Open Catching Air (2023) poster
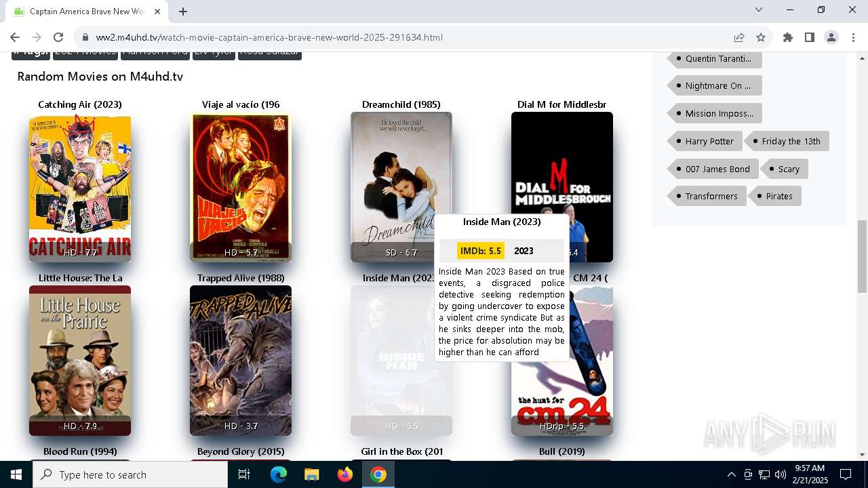 [x=80, y=187]
